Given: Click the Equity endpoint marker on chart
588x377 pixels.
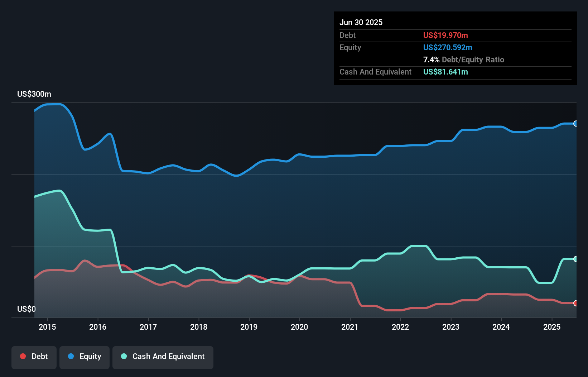Looking at the screenshot, I should click(x=575, y=124).
